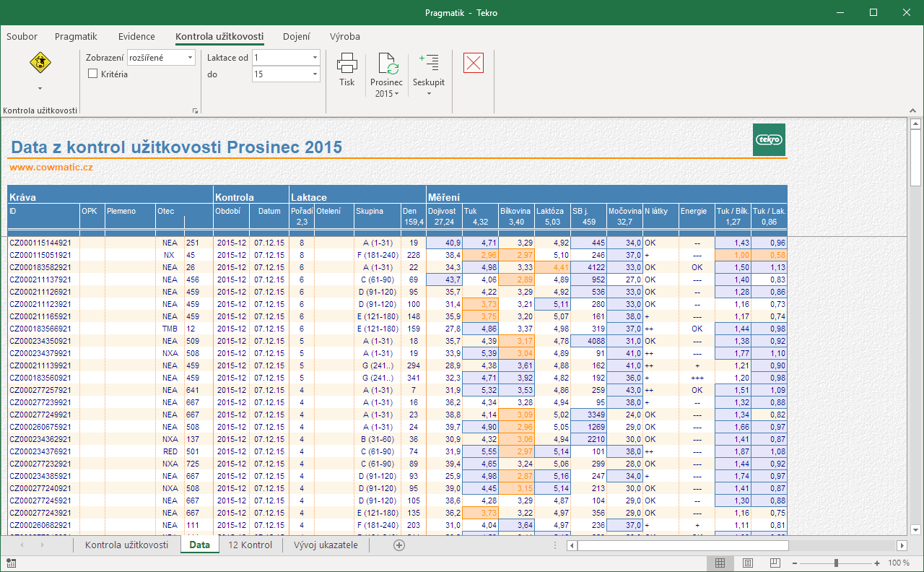Click the yellow cow warning sign icon
Image resolution: width=924 pixels, height=572 pixels.
click(40, 63)
